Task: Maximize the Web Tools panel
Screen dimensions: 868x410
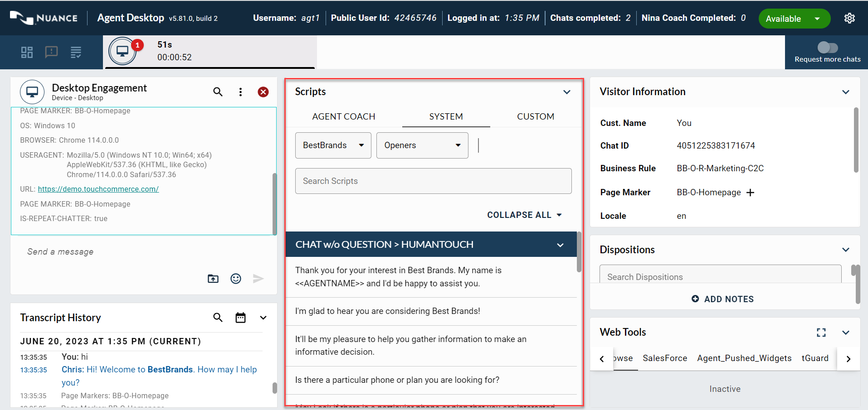Action: click(x=821, y=333)
